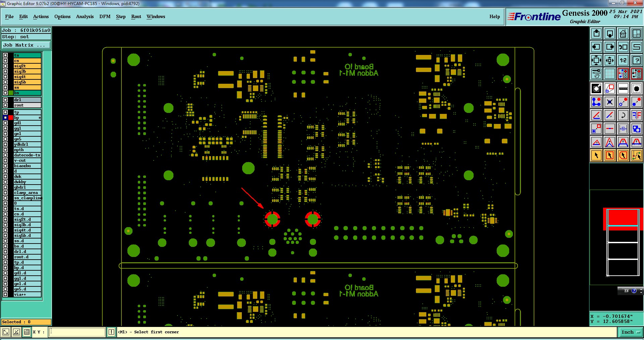Image resolution: width=644 pixels, height=340 pixels.
Task: Click the pan right view icon
Action: pos(610,47)
